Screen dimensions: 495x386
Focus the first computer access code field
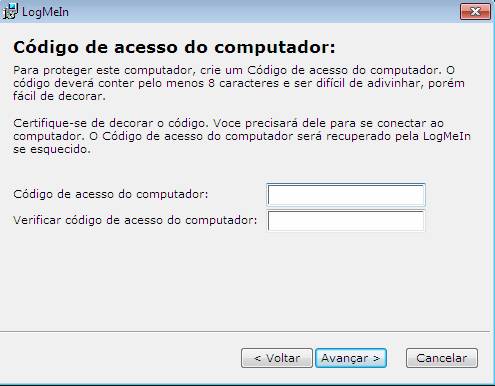tap(346, 194)
